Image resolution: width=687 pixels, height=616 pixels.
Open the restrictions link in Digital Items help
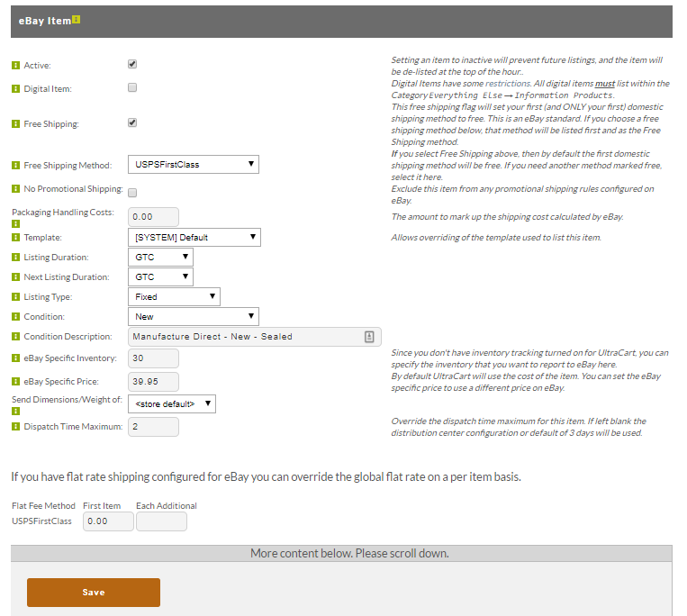coord(508,83)
